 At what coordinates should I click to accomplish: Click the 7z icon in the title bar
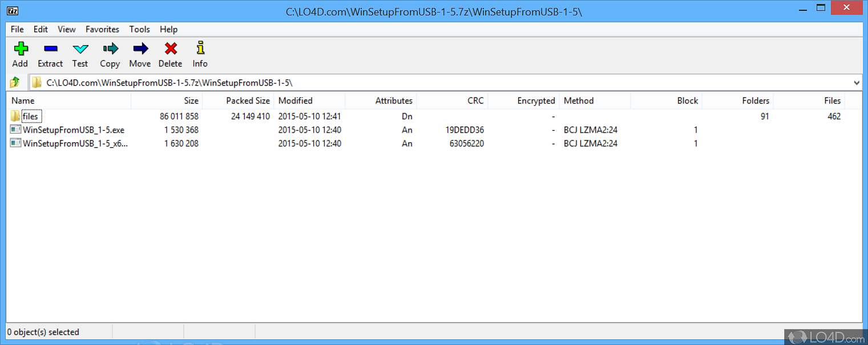(x=12, y=10)
